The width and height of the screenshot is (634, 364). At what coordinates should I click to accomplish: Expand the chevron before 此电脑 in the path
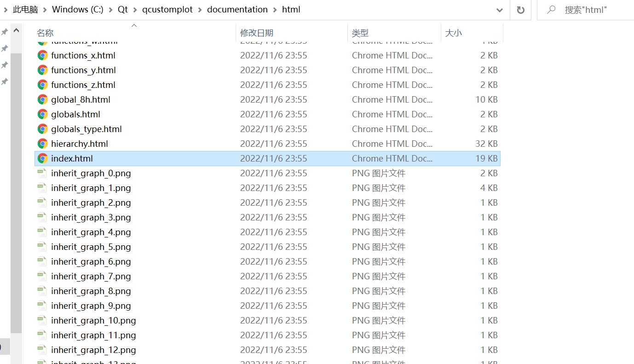tap(6, 10)
